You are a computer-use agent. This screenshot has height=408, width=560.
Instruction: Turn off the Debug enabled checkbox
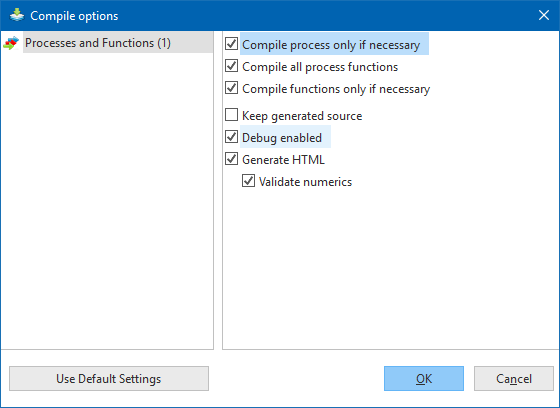(x=231, y=137)
